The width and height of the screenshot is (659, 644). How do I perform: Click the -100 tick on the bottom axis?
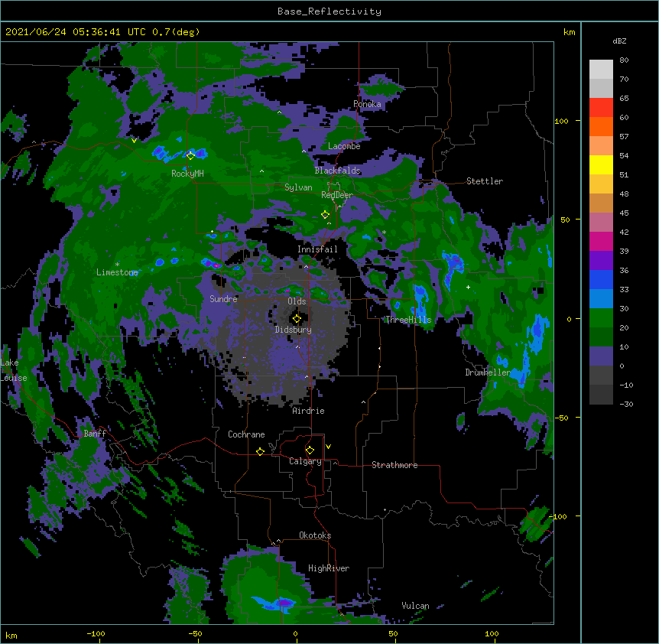pos(96,633)
